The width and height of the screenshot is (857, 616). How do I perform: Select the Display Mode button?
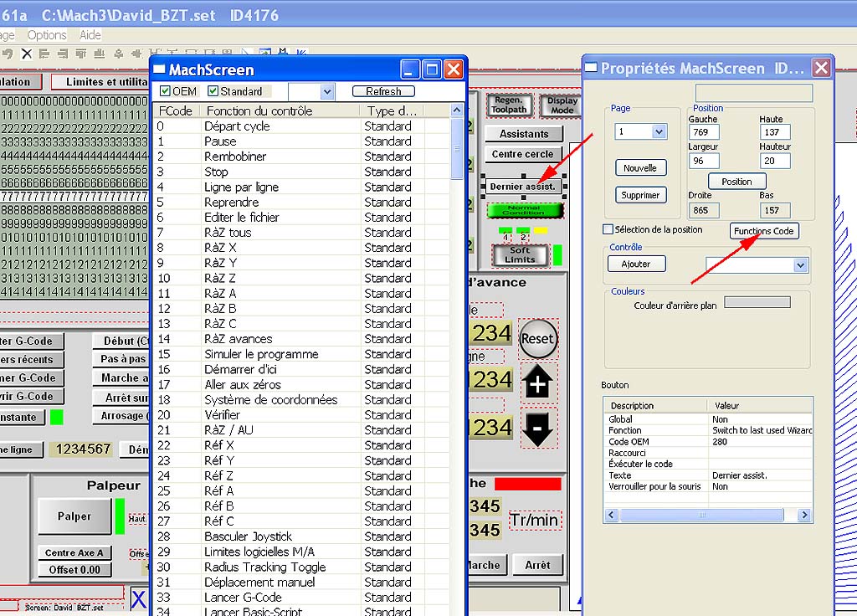[562, 105]
